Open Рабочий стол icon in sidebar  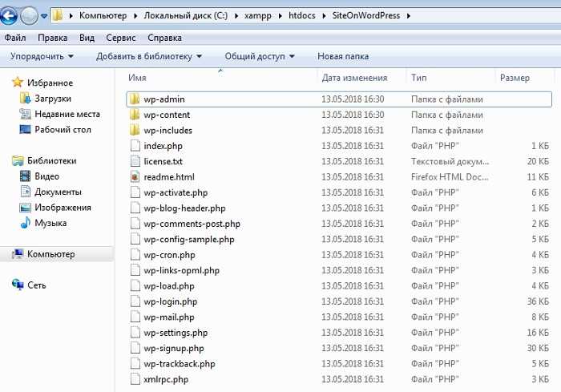(x=25, y=129)
